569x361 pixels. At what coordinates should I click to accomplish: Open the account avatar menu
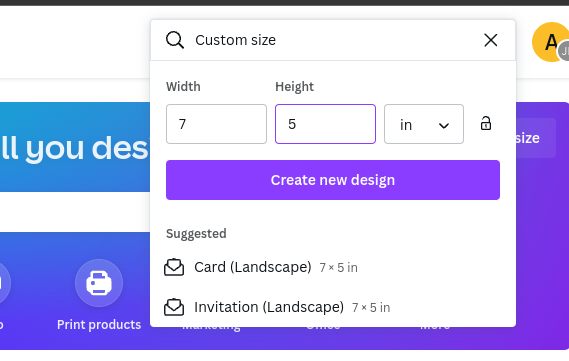pos(551,42)
